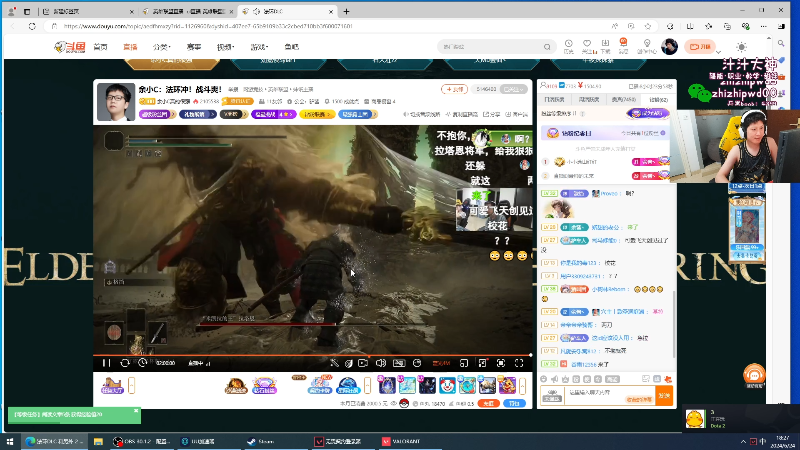
Task: Click the Pokeball icon below gift bar
Action: (404, 403)
